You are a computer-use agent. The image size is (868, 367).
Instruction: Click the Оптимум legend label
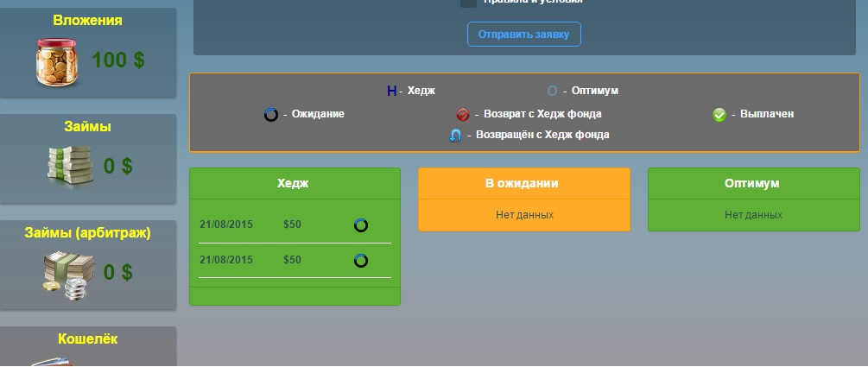[594, 91]
